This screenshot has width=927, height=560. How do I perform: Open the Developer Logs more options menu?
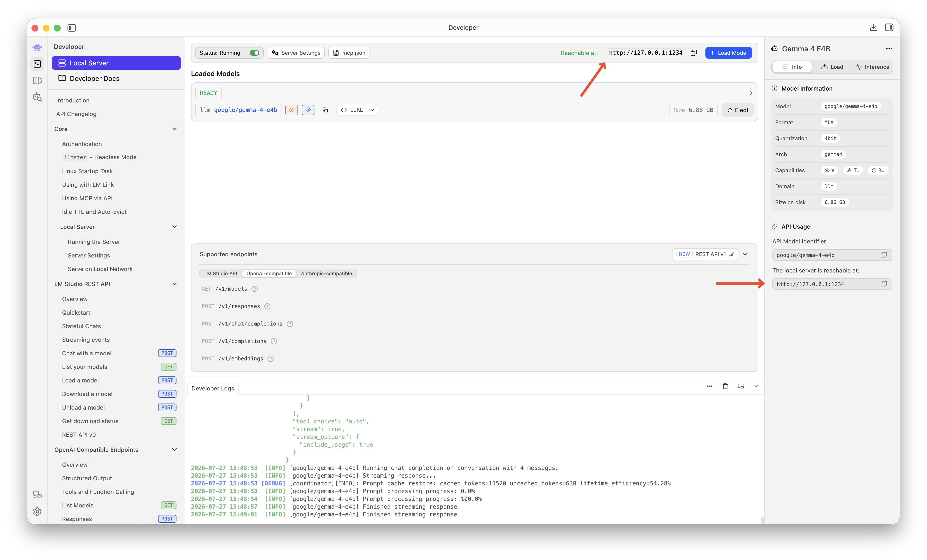tap(710, 386)
